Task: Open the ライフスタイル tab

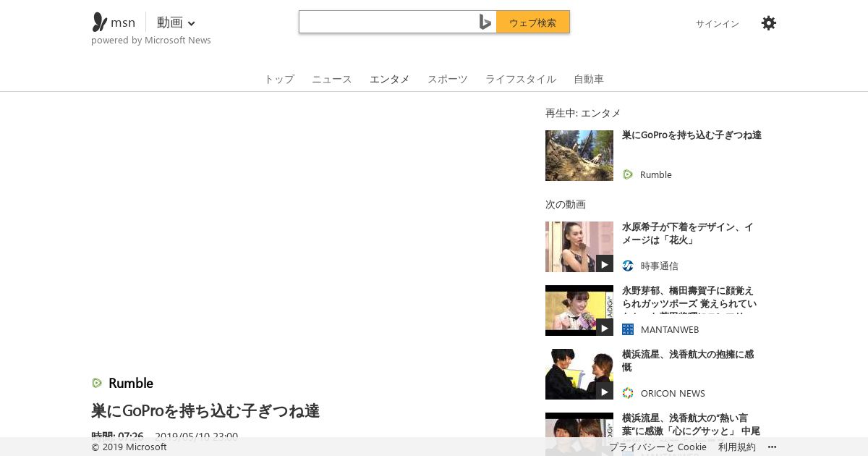Action: (521, 79)
